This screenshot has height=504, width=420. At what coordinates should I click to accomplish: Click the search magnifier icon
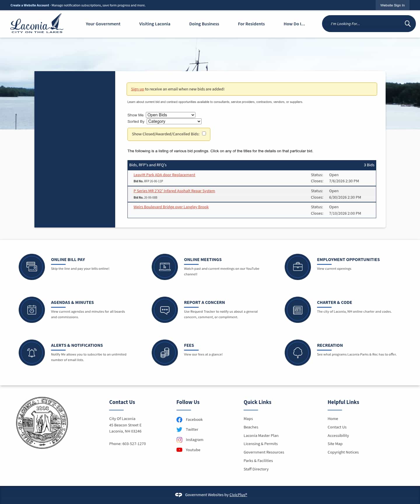(407, 24)
